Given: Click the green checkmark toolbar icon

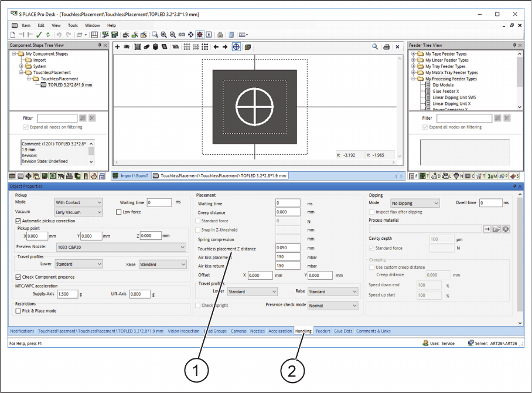Looking at the screenshot, I should pos(39,35).
